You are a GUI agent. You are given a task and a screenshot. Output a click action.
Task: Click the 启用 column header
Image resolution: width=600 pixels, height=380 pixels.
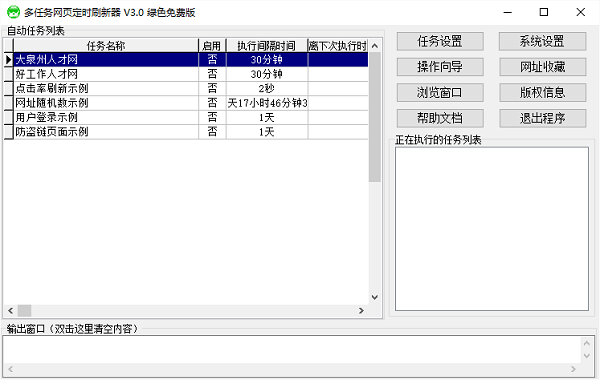coord(212,46)
